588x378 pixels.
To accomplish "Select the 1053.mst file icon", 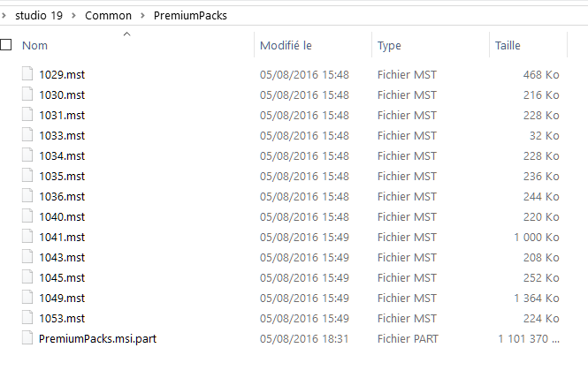I will 27,317.
